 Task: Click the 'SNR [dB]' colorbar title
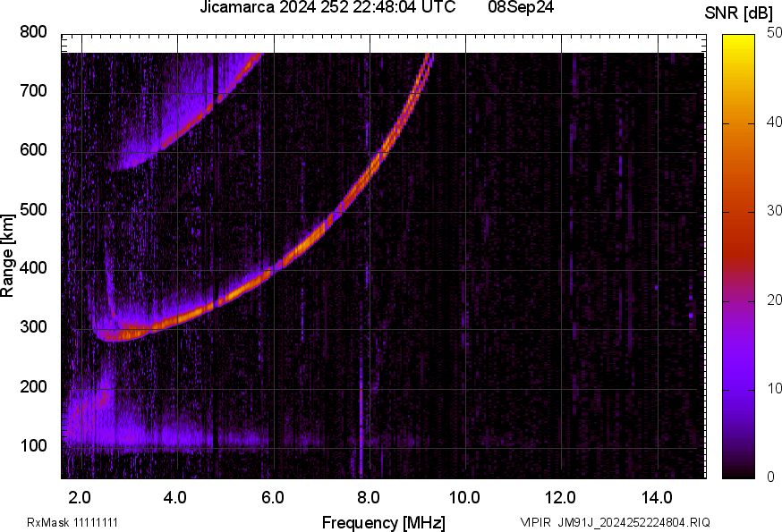pyautogui.click(x=738, y=13)
